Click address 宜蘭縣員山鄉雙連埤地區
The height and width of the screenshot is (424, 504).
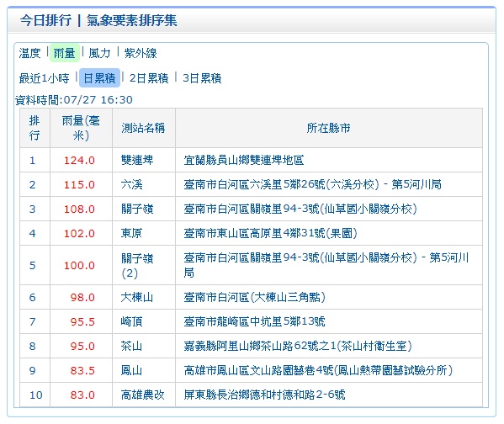point(244,160)
